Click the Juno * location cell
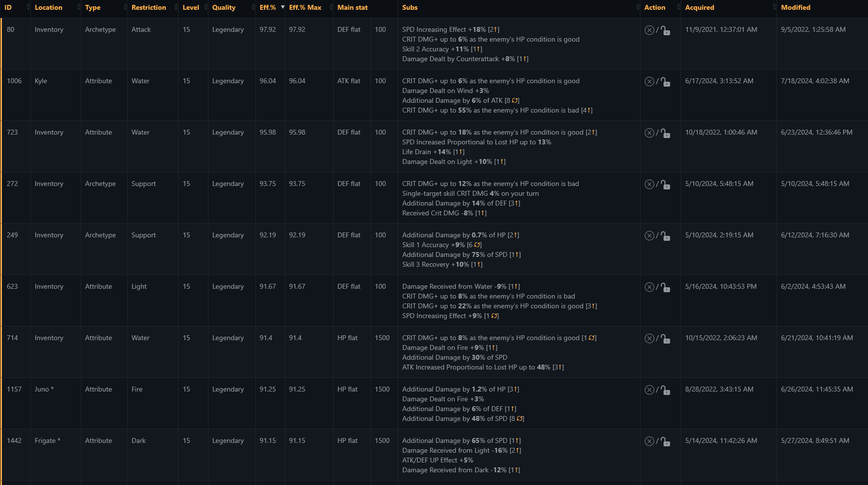The height and width of the screenshot is (485, 868). pos(44,389)
